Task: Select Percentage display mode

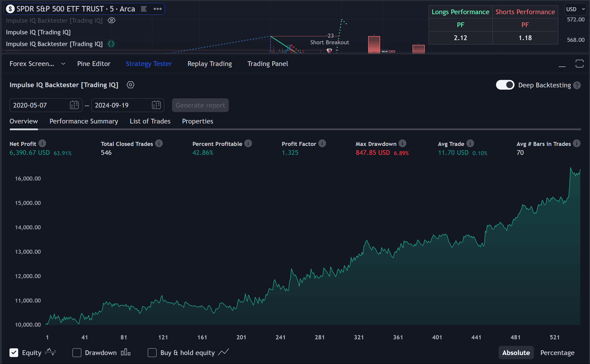Action: (557, 353)
